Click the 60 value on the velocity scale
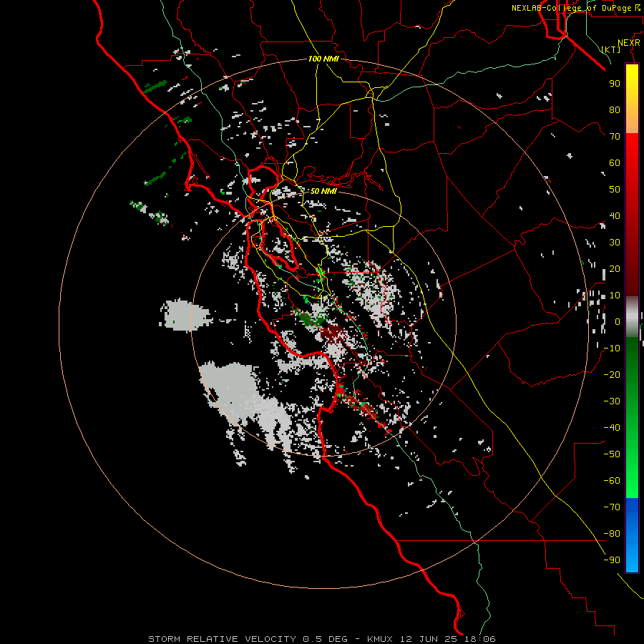The image size is (644, 644). (615, 162)
